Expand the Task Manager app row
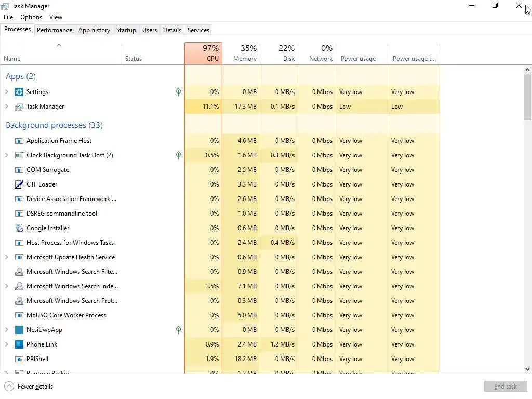The width and height of the screenshot is (532, 399). tap(6, 107)
